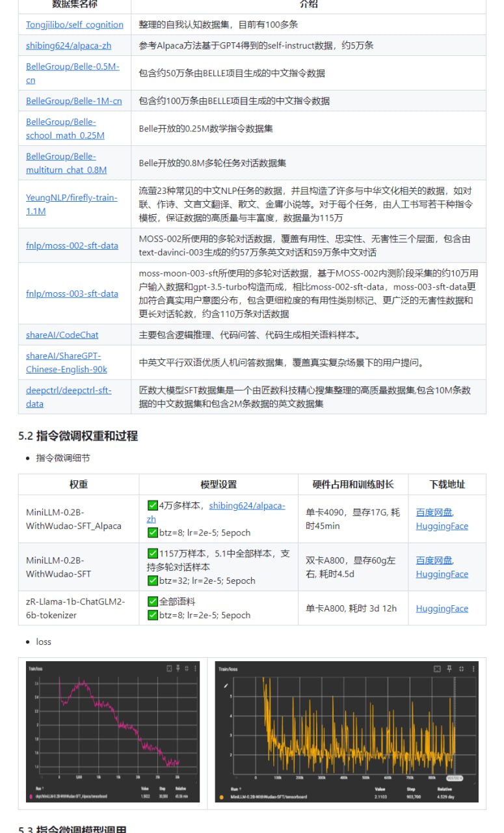Viewport: 504px width, 833px height.
Task: Open HuggingFace link for 双卡A800 row
Action: [x=442, y=574]
